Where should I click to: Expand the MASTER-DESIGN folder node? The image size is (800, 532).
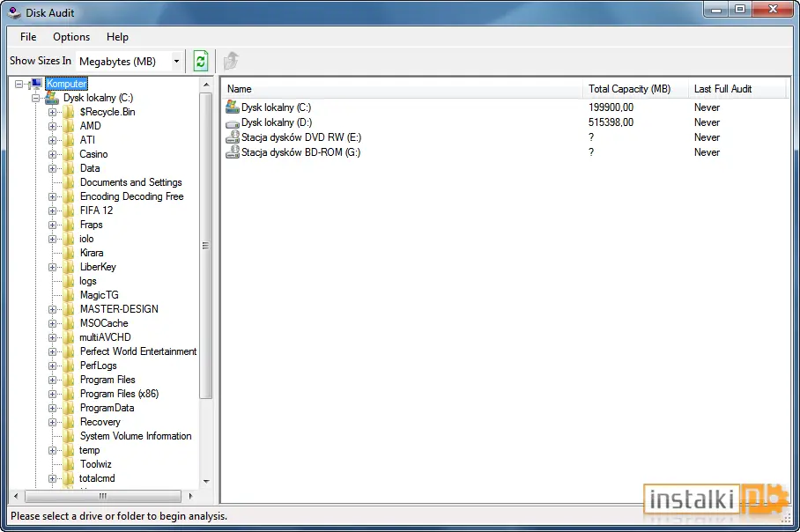(52, 309)
